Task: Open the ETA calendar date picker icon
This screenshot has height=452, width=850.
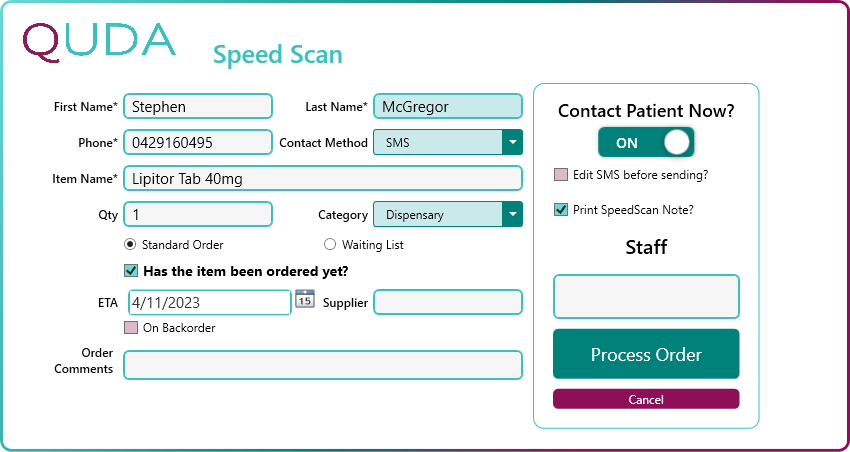Action: [305, 299]
